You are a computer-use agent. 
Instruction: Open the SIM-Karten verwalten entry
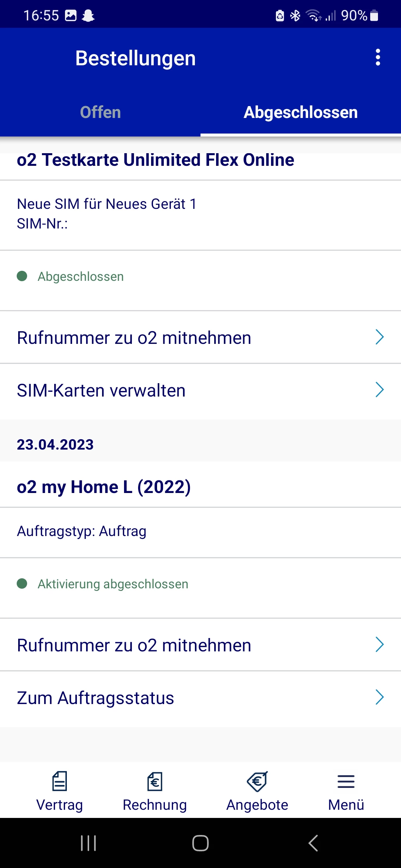click(101, 391)
